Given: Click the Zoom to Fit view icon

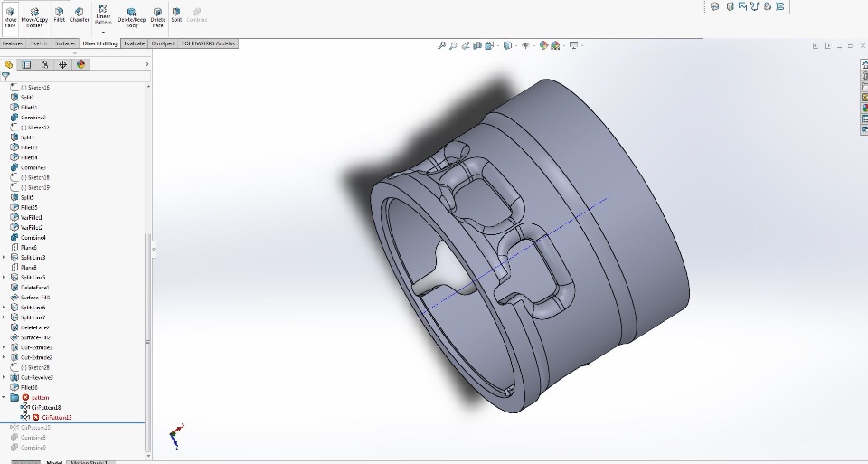Looking at the screenshot, I should [441, 45].
